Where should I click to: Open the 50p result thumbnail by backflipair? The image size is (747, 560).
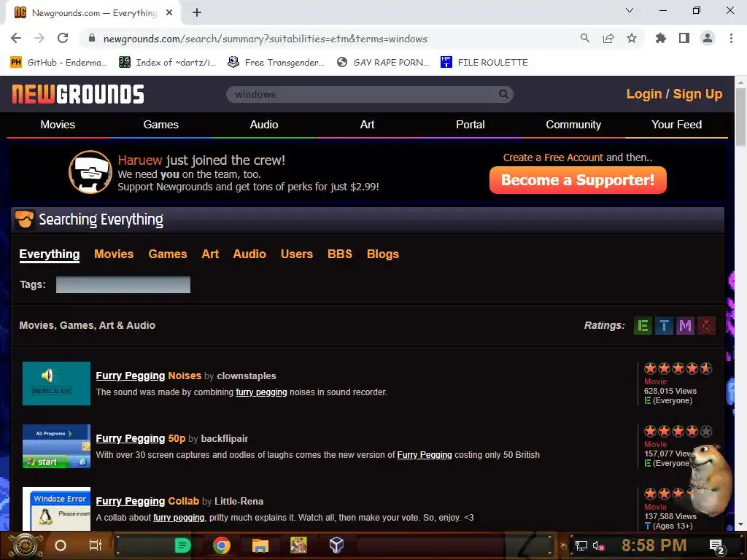click(x=56, y=446)
